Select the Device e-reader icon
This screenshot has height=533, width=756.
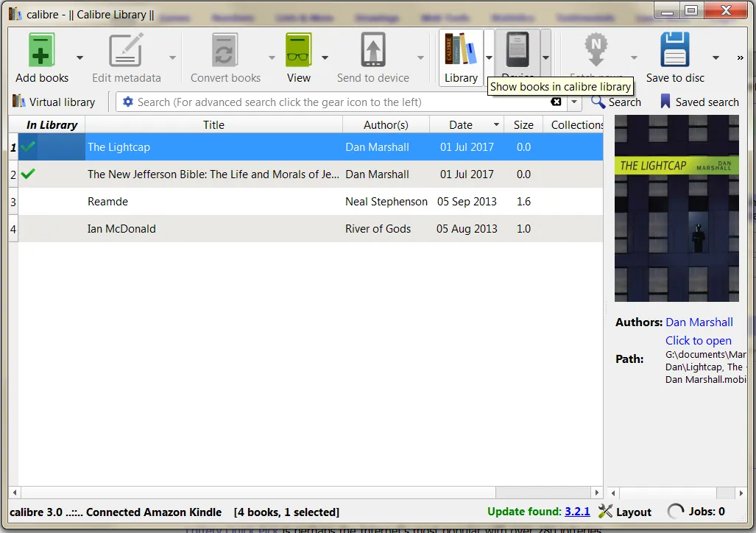pyautogui.click(x=517, y=49)
